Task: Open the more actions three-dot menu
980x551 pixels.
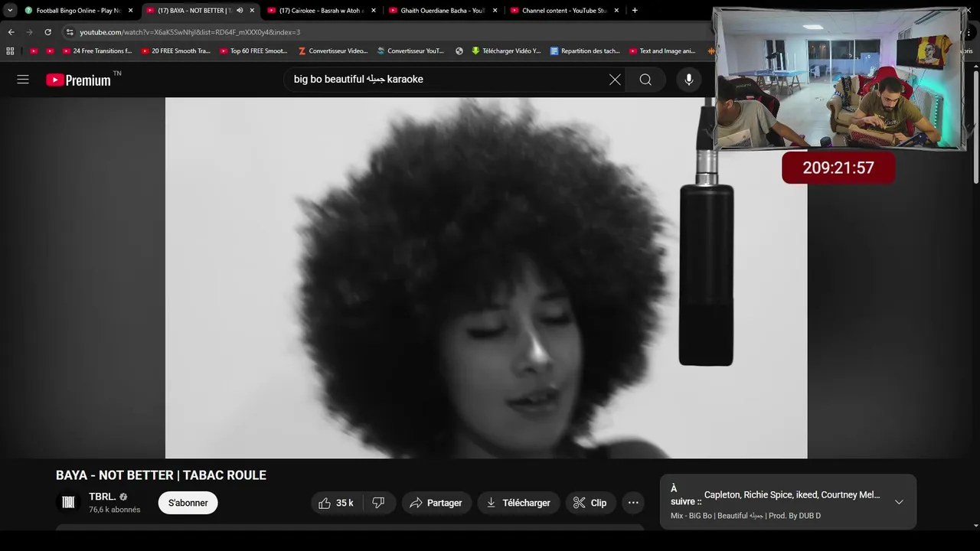Action: click(x=633, y=503)
